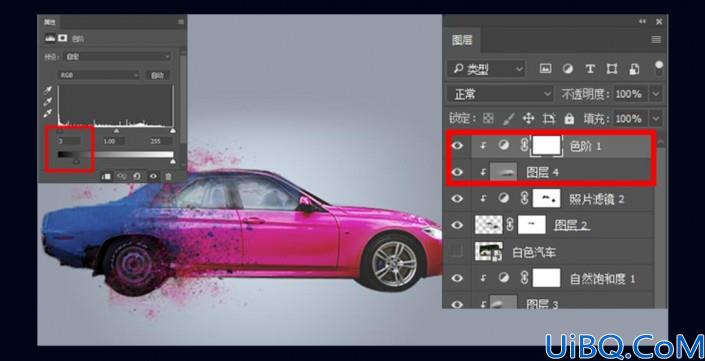705x361 pixels.
Task: Filter layers by smart object icon
Action: click(634, 69)
